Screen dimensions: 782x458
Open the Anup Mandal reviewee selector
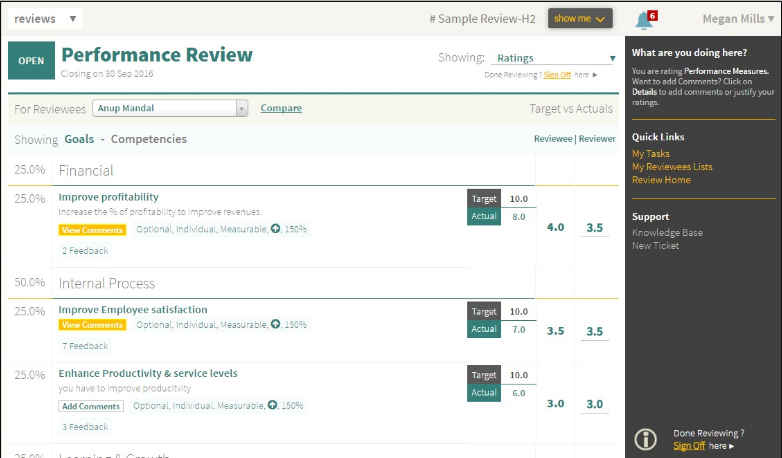click(170, 108)
